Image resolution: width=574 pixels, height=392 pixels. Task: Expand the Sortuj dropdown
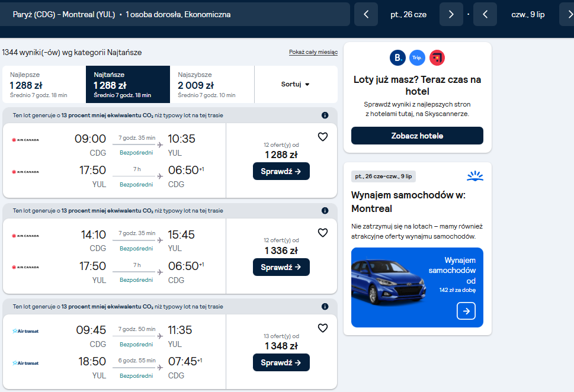[x=296, y=84]
